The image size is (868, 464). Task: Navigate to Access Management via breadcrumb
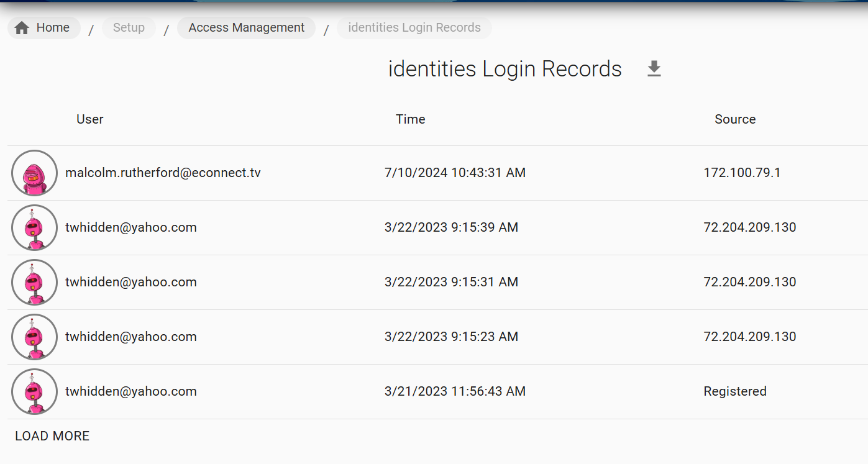(246, 27)
